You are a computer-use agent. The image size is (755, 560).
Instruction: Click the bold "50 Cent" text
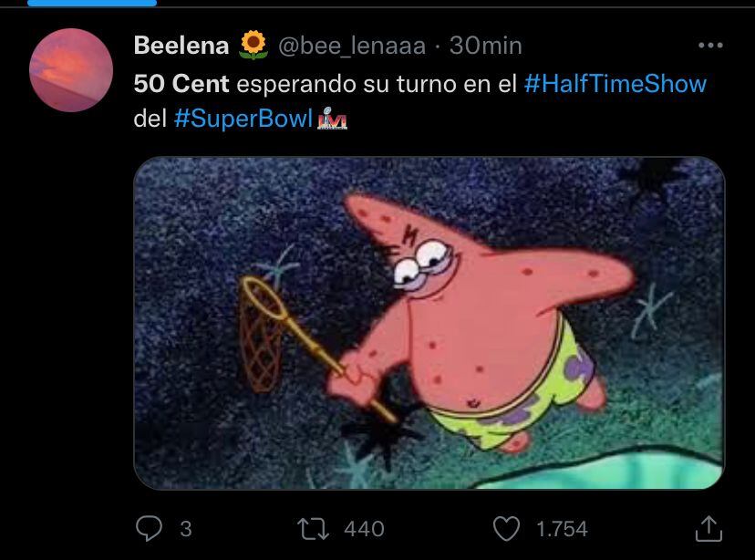point(181,83)
